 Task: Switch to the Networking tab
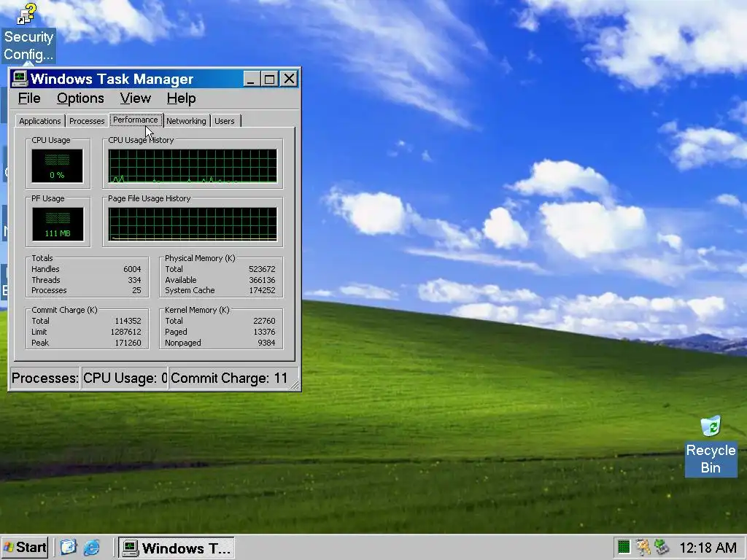pos(186,121)
